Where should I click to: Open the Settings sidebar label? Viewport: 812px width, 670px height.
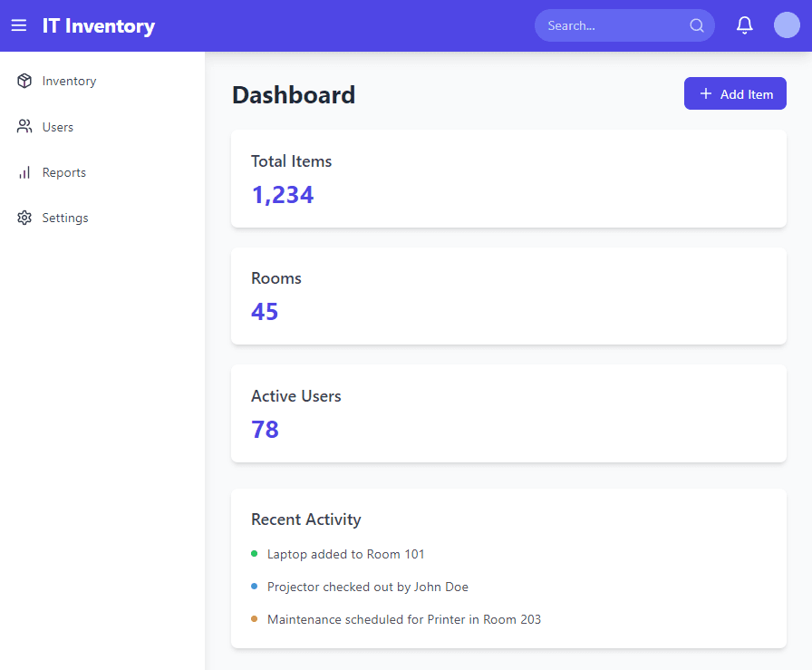tap(65, 218)
